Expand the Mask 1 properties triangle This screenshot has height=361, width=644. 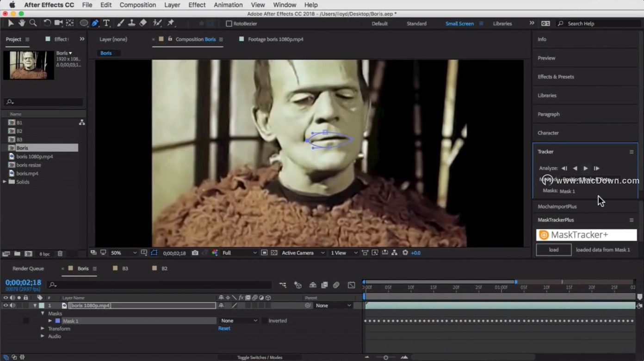point(50,321)
